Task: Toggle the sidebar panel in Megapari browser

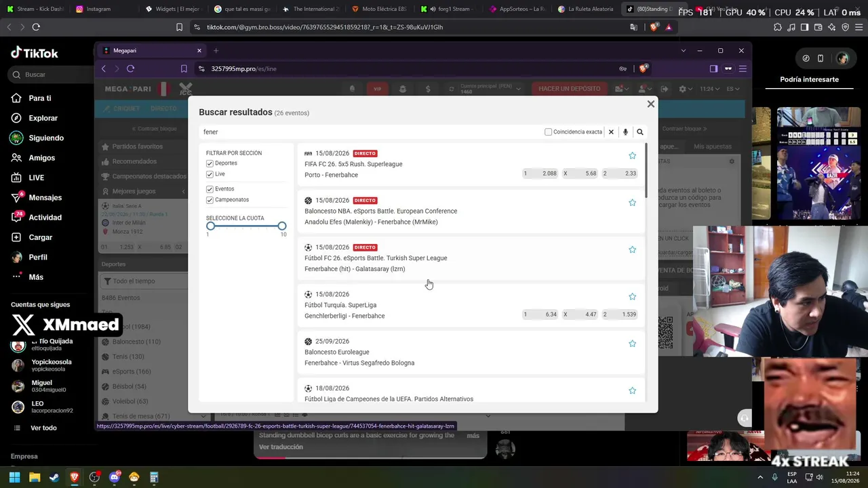Action: pos(713,68)
